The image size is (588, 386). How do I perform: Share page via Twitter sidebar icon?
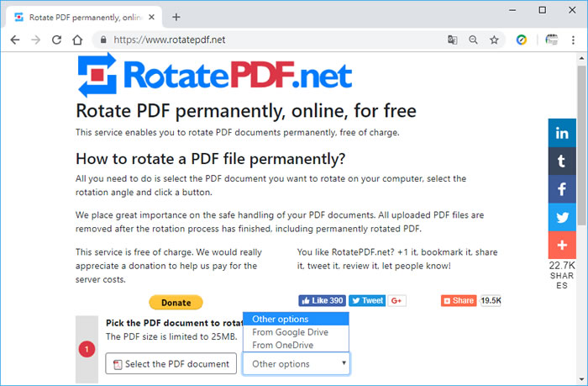[x=562, y=218]
